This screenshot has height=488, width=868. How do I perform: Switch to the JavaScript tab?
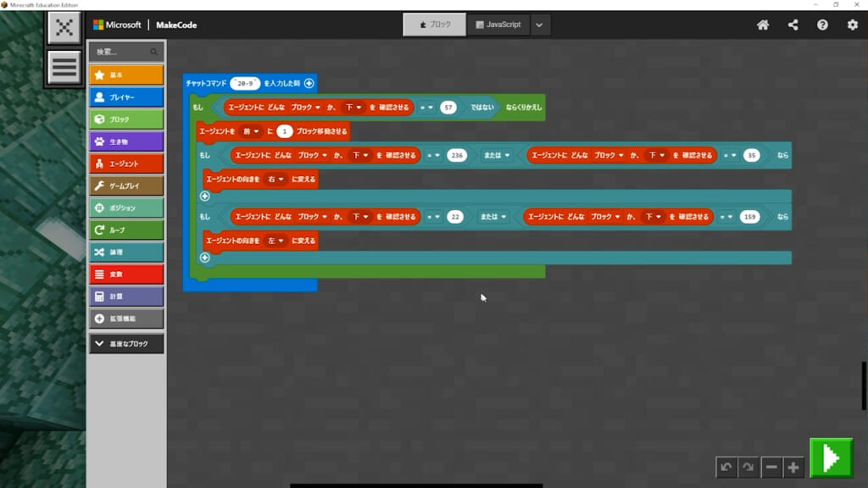click(x=498, y=25)
